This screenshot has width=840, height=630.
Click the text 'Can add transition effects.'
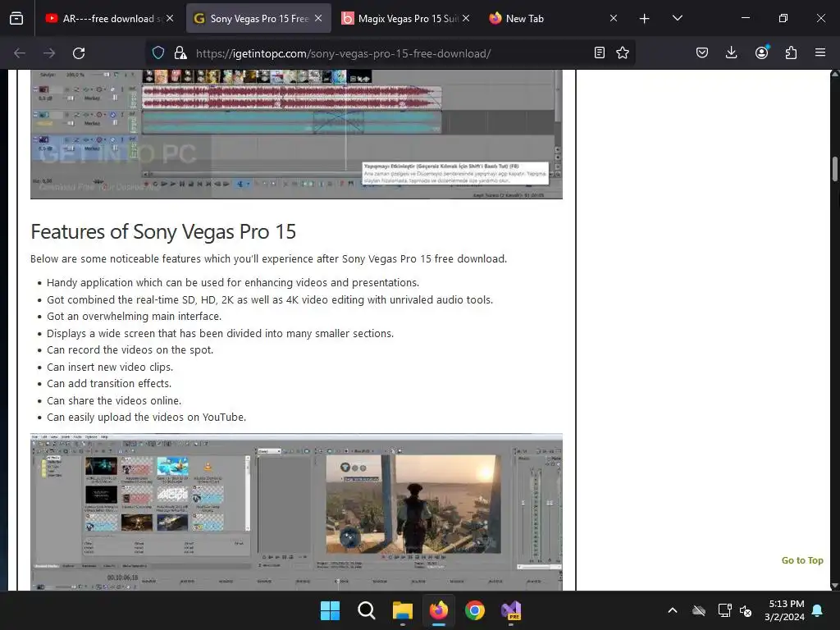109,384
